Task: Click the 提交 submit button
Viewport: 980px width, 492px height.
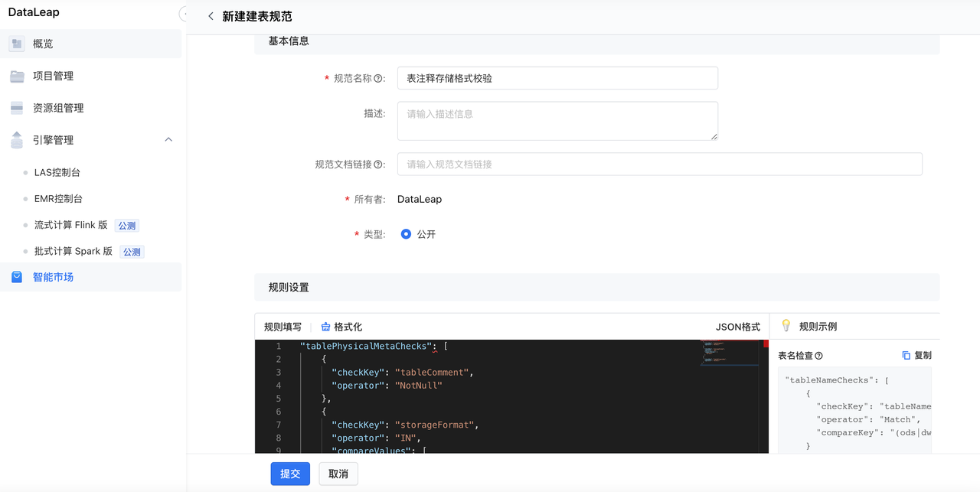Action: pos(290,474)
